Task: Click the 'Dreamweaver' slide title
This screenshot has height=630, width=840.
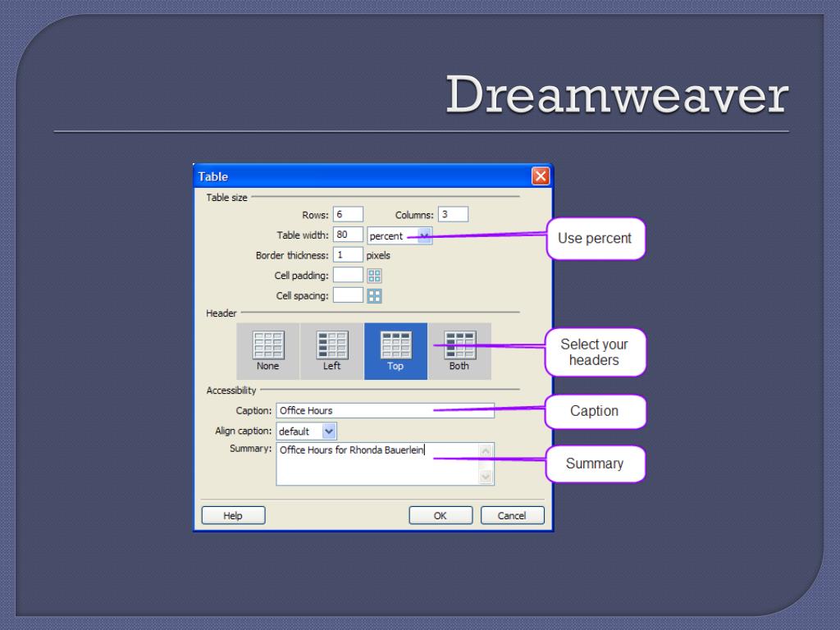Action: click(617, 95)
